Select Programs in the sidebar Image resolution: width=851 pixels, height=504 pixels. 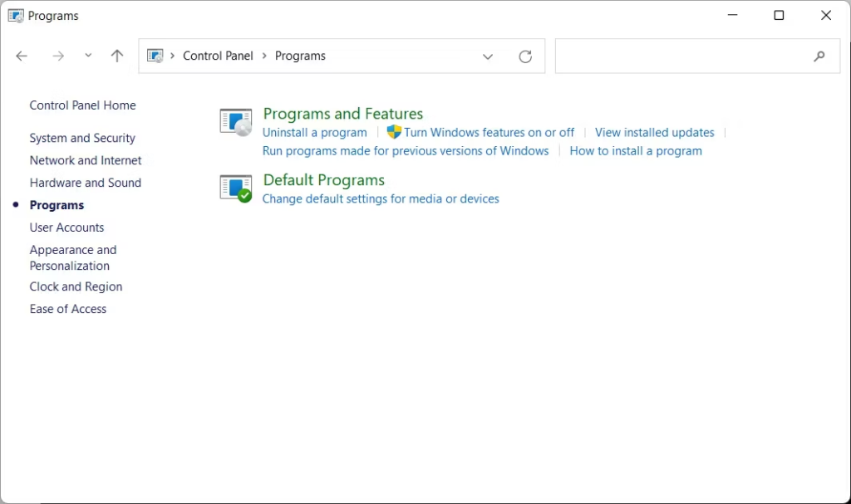point(57,205)
